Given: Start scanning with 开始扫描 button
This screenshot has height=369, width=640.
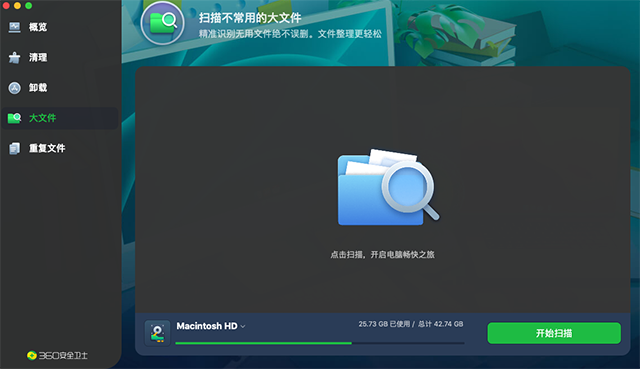Looking at the screenshot, I should tap(554, 333).
